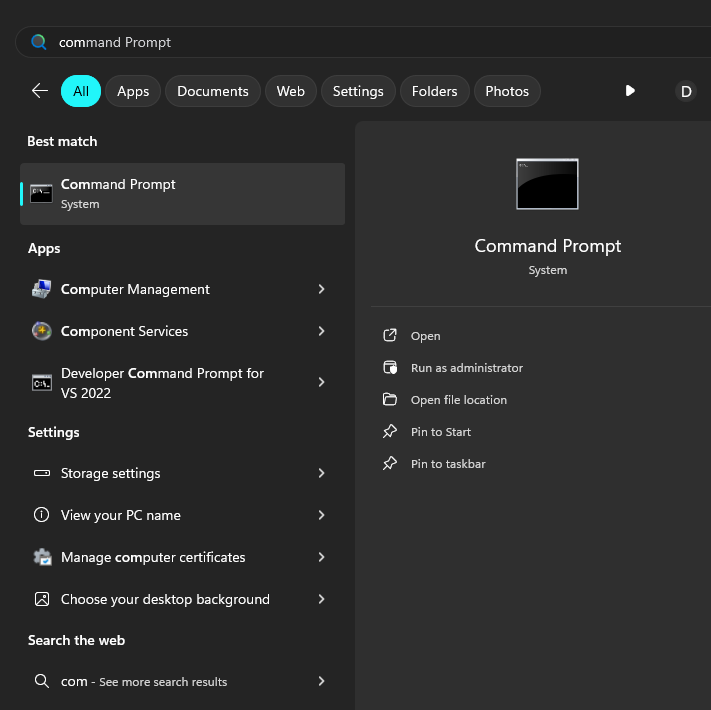This screenshot has height=710, width=711.
Task: Show more filters with the play arrow
Action: point(630,91)
